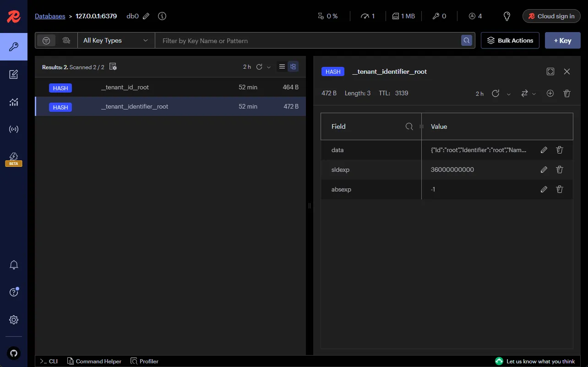This screenshot has width=588, height=367.
Task: Edit the data field value
Action: pyautogui.click(x=544, y=150)
